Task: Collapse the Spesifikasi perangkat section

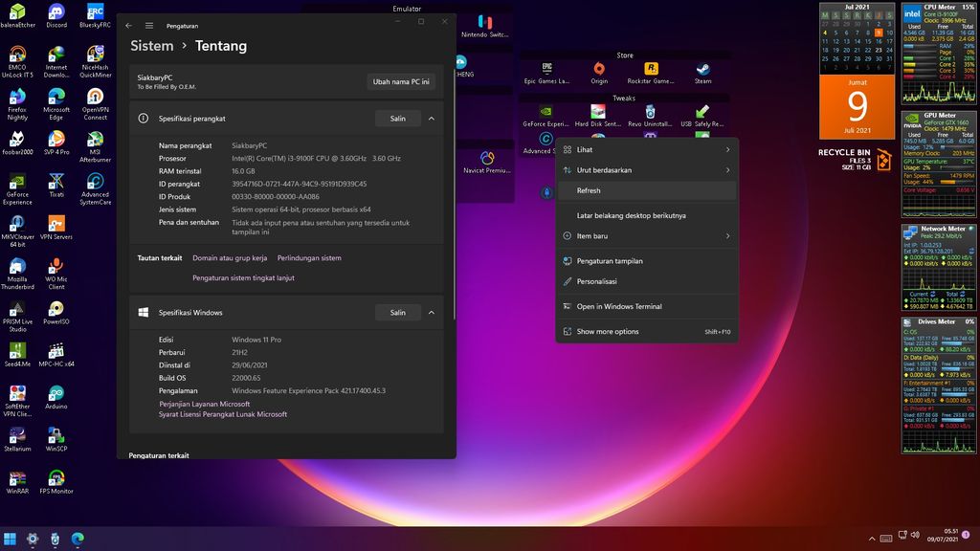Action: (x=431, y=119)
